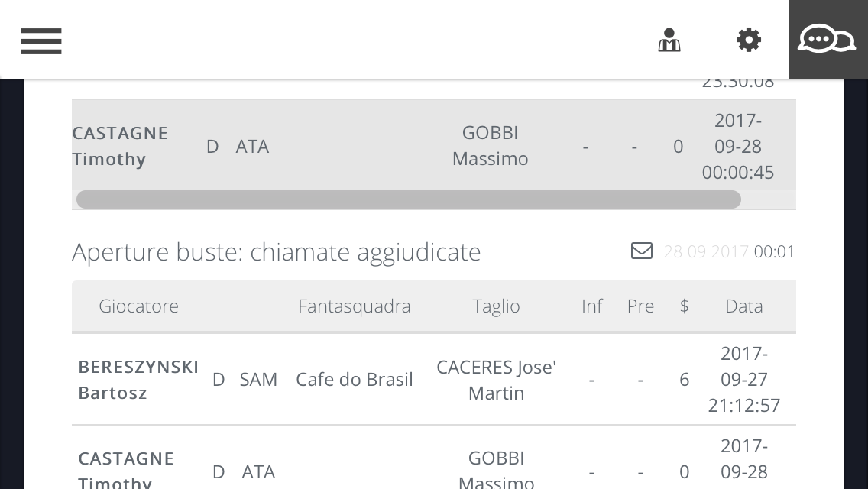868x489 pixels.
Task: Open CASTAGNE Timothy in the grey row
Action: pyautogui.click(x=120, y=145)
